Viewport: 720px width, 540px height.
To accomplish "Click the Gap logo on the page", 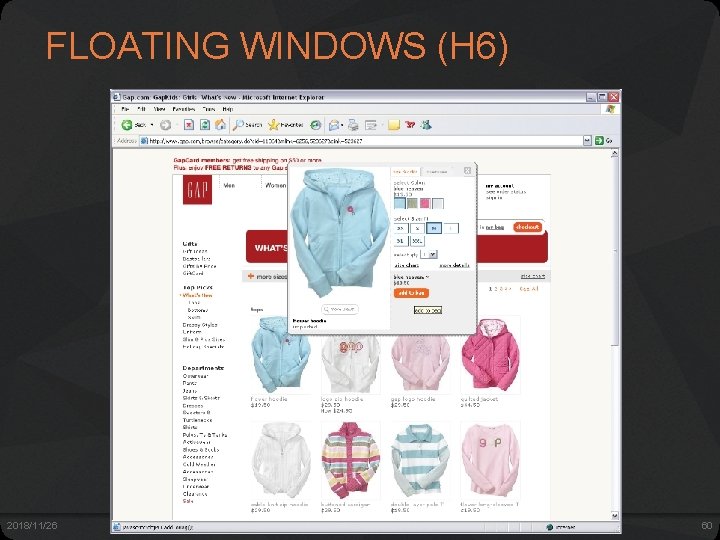I will click(x=197, y=190).
